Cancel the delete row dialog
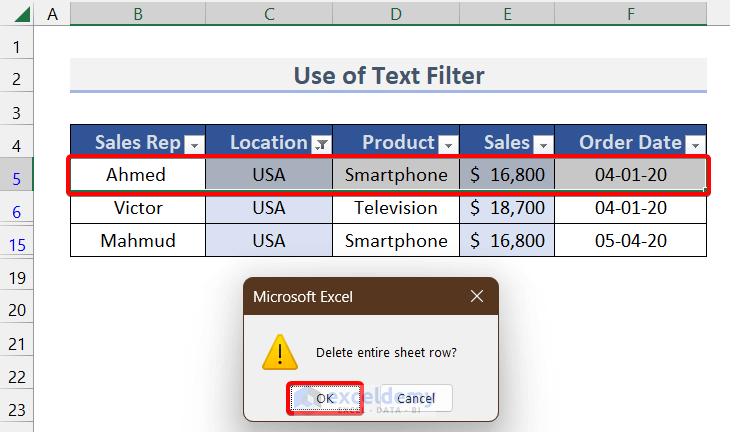 tap(416, 398)
